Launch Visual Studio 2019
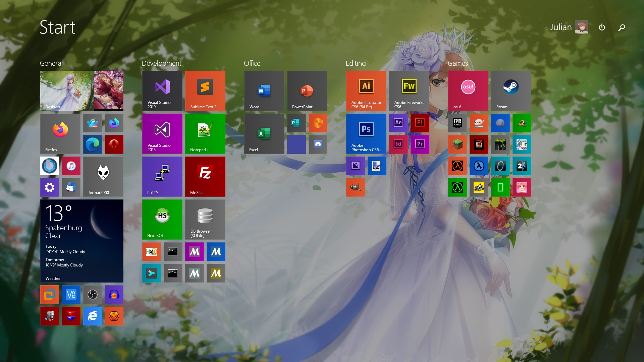This screenshot has height=362, width=644. (162, 91)
